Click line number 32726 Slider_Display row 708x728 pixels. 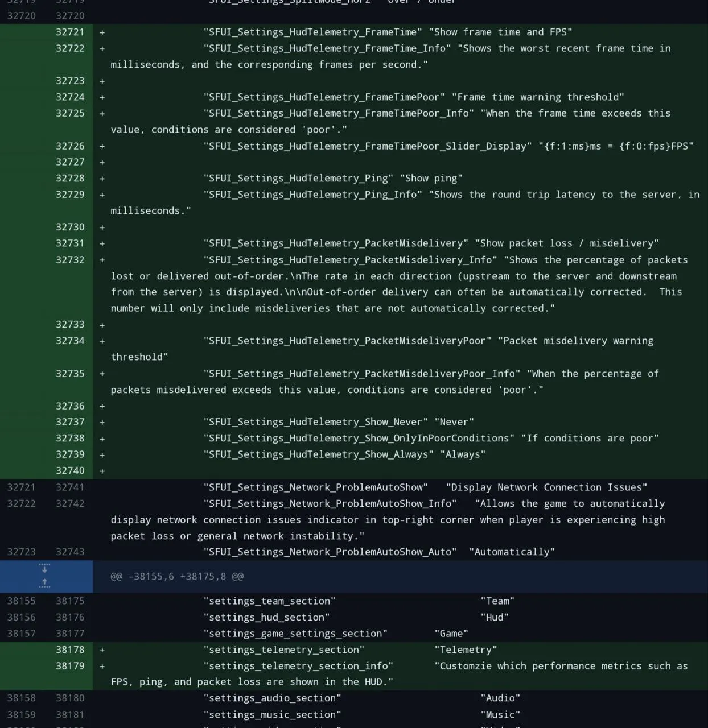click(x=70, y=146)
